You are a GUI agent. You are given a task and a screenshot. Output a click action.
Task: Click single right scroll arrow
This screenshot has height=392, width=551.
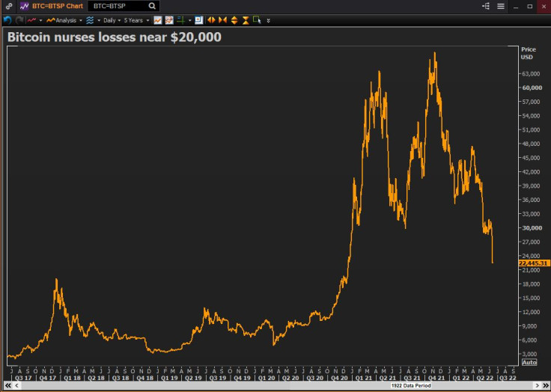537,386
